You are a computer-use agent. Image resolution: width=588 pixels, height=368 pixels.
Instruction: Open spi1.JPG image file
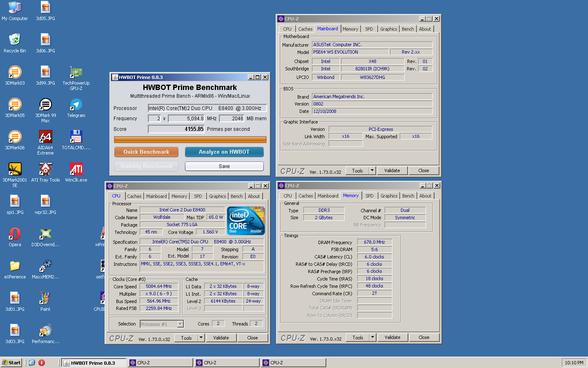click(15, 205)
